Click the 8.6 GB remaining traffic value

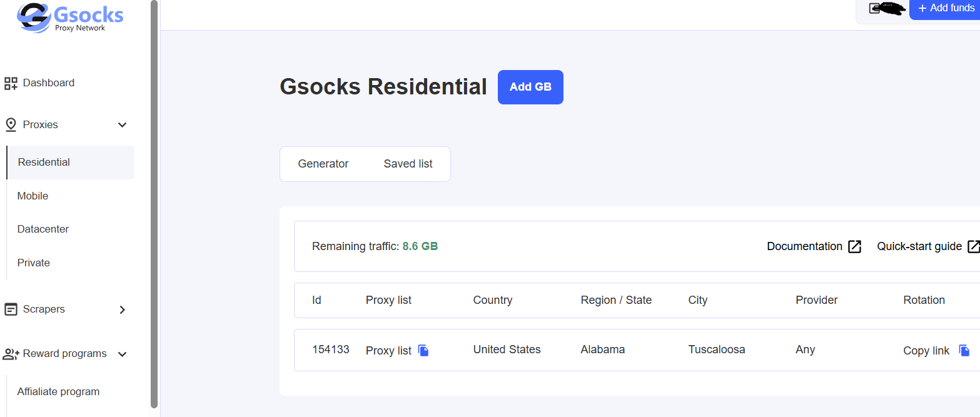point(420,246)
